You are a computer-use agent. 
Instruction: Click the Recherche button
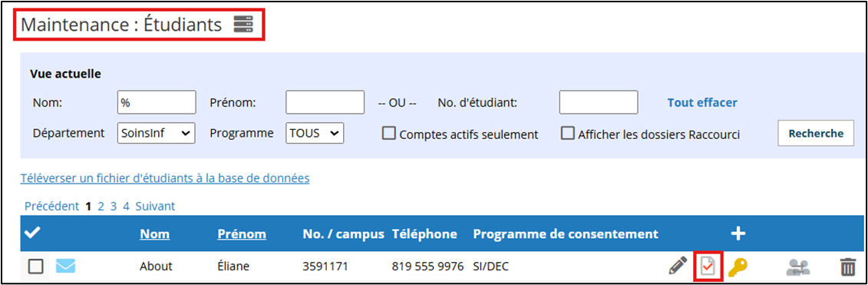815,133
